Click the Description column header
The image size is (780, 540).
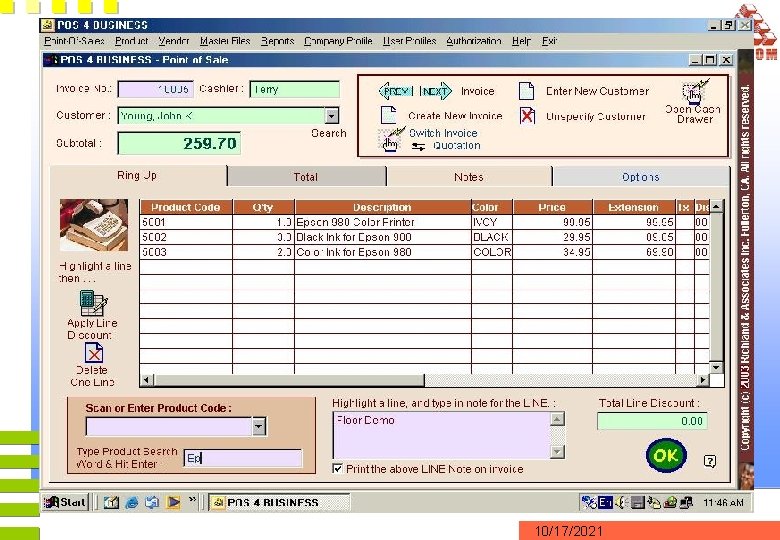[x=383, y=207]
